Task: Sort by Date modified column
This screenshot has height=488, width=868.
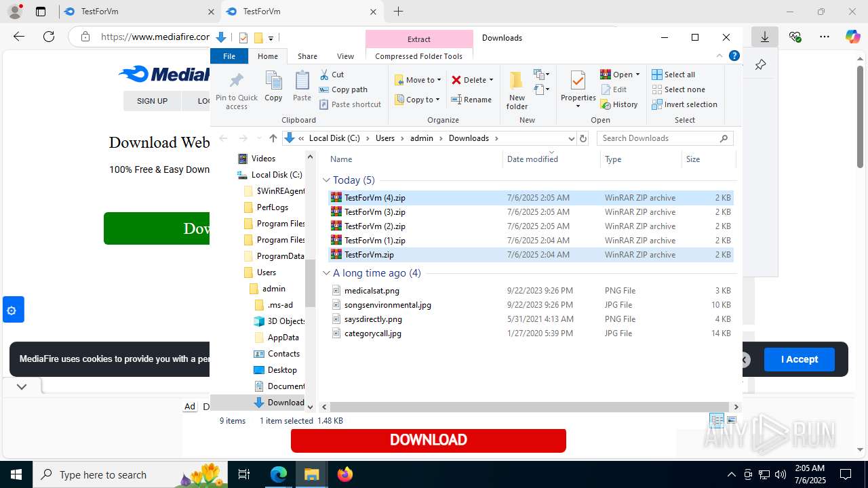Action: coord(552,159)
